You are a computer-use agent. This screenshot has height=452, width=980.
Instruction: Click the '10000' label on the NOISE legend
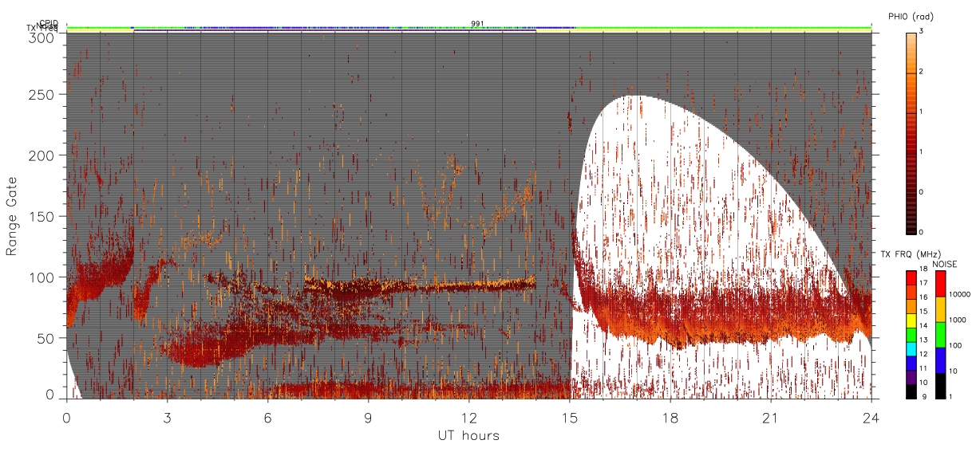point(960,294)
